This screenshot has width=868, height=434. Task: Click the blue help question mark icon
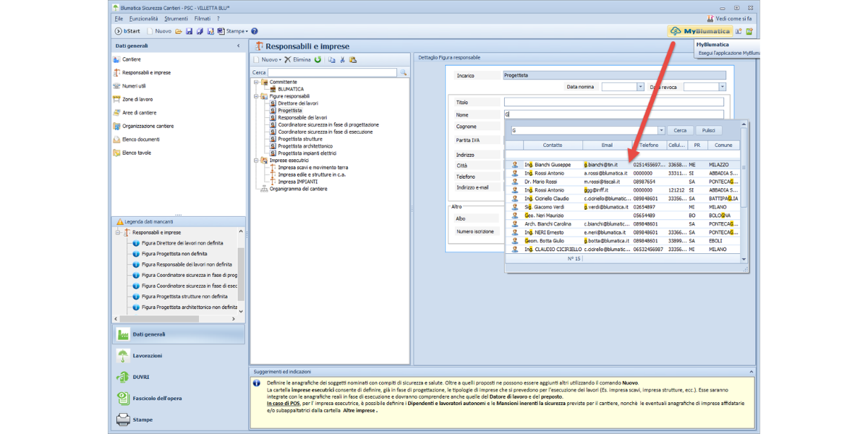pyautogui.click(x=254, y=31)
